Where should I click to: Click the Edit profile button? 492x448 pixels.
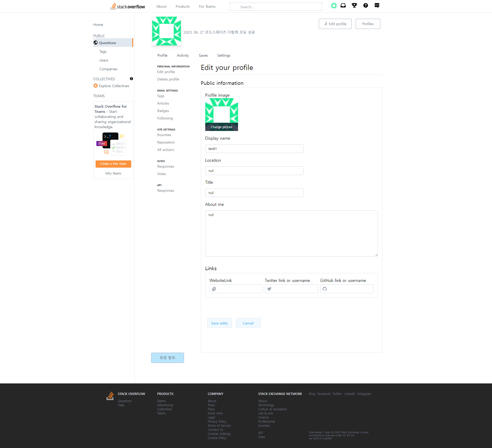tap(335, 24)
